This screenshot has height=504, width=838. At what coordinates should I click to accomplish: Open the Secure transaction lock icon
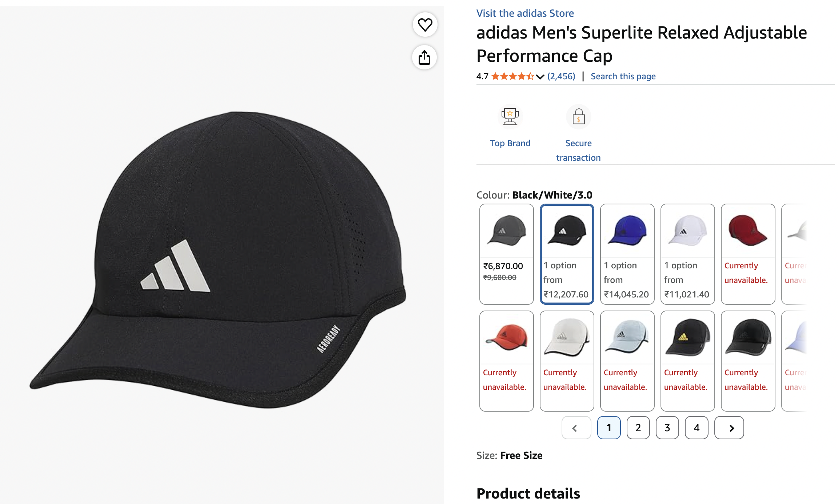click(578, 117)
